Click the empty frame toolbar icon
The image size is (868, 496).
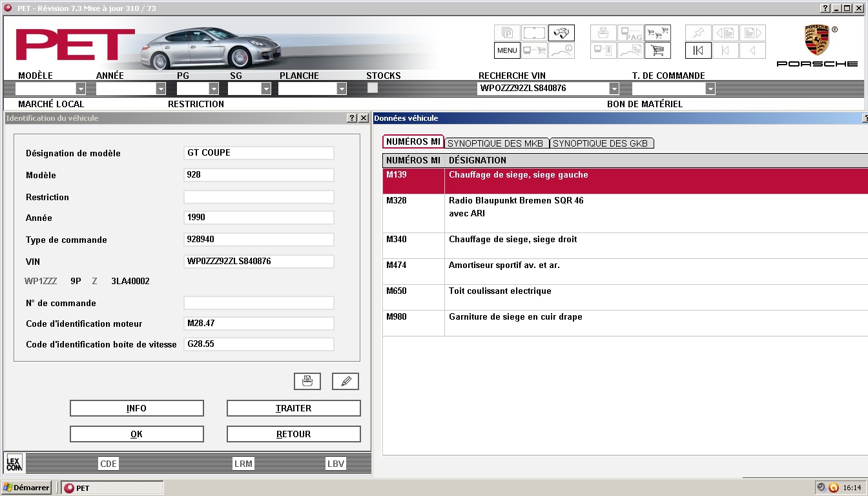tap(534, 33)
